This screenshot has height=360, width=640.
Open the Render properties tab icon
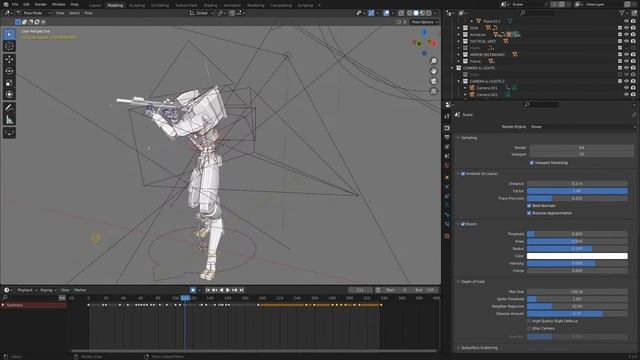coord(447,128)
